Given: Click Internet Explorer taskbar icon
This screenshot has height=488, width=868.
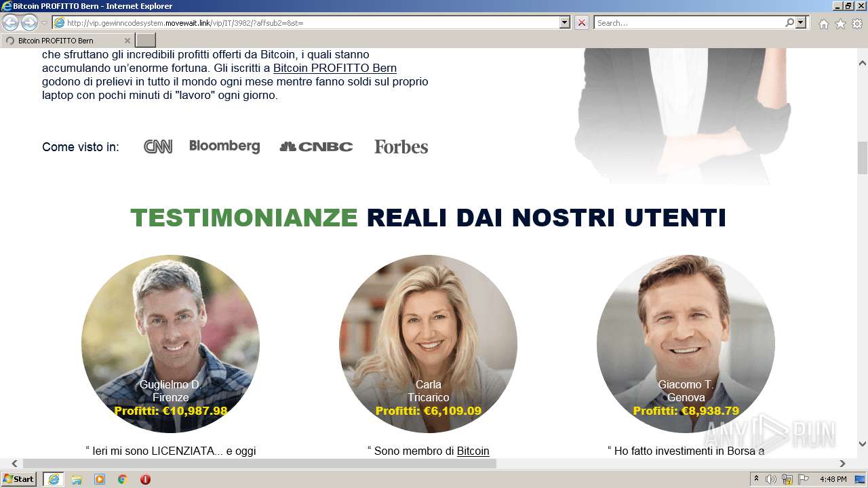Looking at the screenshot, I should (53, 479).
